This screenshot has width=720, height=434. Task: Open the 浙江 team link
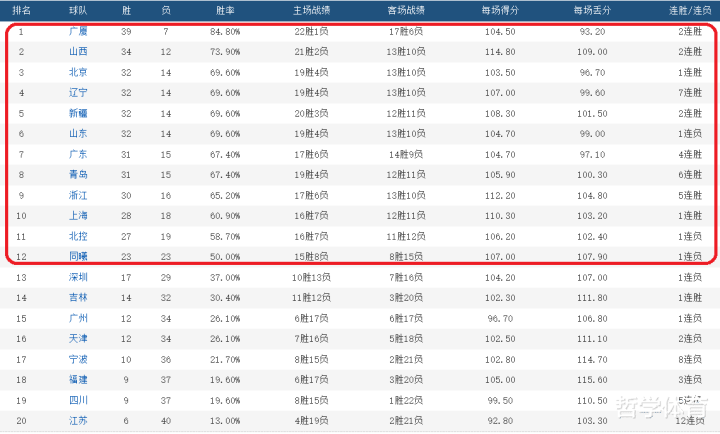point(78,196)
